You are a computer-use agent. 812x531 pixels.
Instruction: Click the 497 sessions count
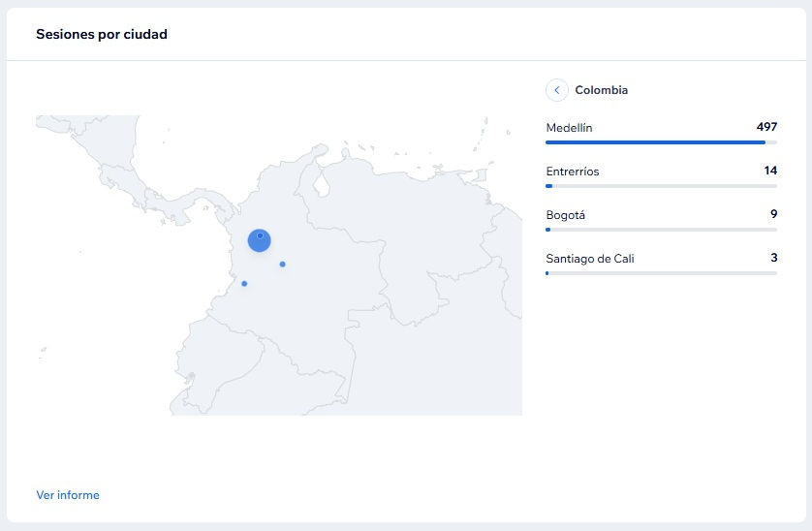pos(766,128)
